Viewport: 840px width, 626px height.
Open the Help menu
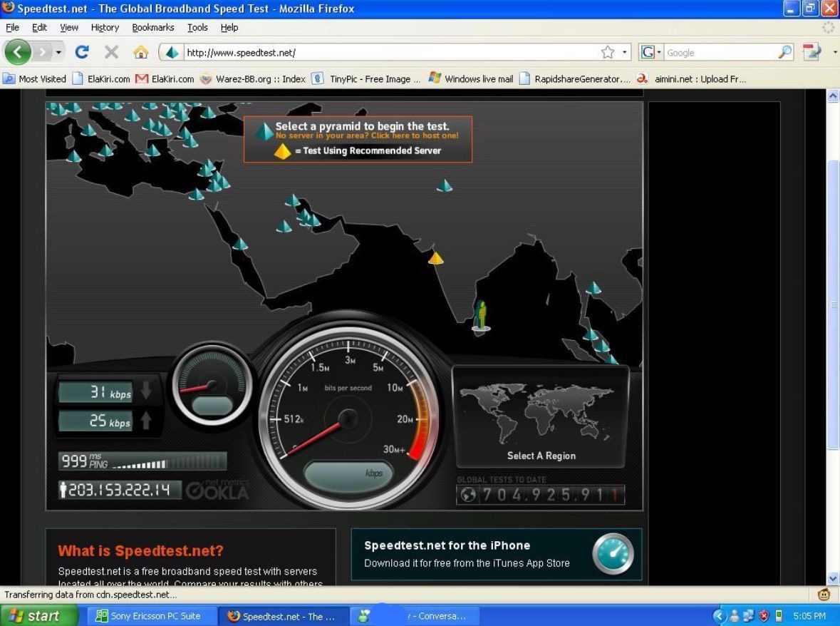pos(229,27)
